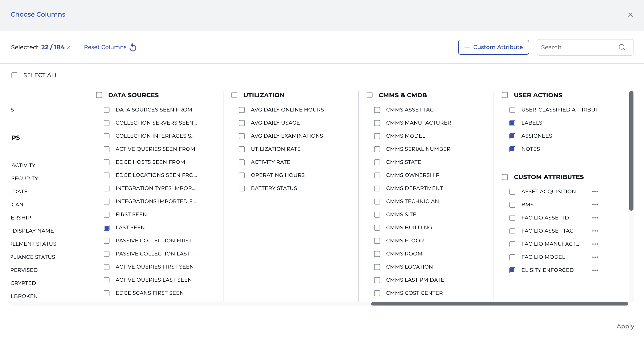Enable the Battery Status column
The image size is (644, 338).
(242, 188)
